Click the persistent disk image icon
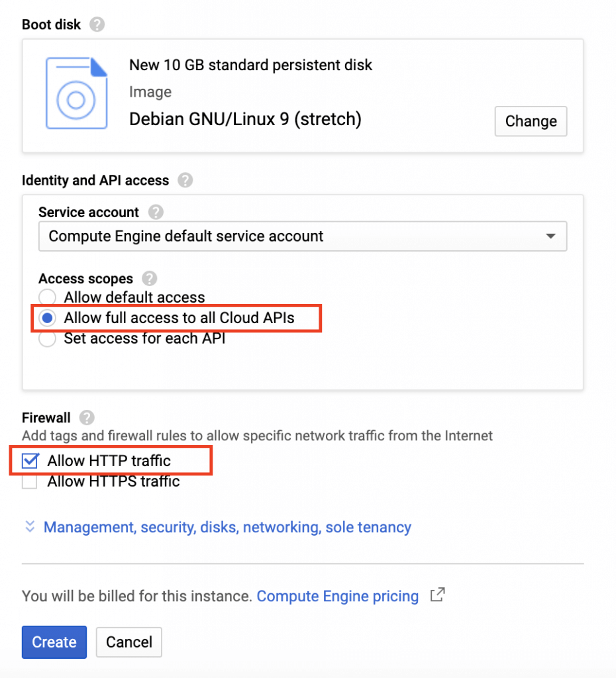The image size is (616, 678). 77,93
